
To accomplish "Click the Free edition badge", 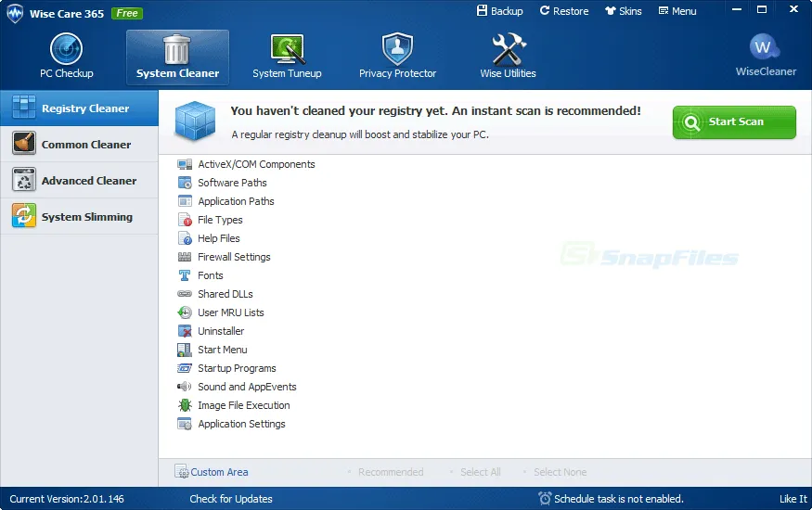I will point(127,14).
